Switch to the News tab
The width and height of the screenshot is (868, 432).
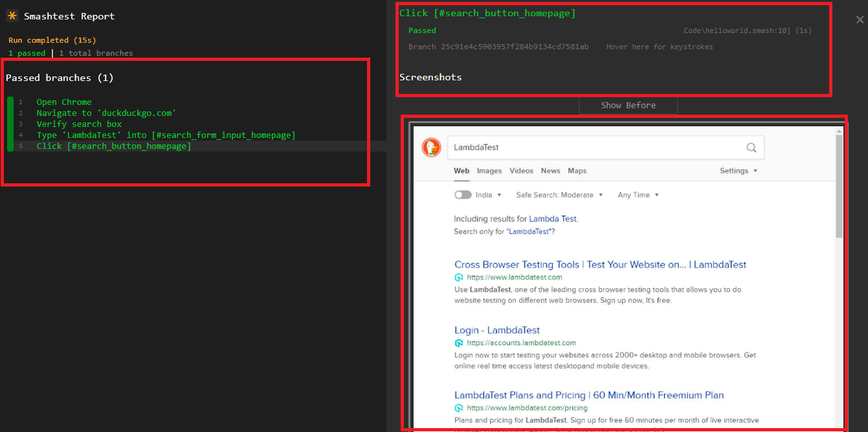(x=551, y=171)
